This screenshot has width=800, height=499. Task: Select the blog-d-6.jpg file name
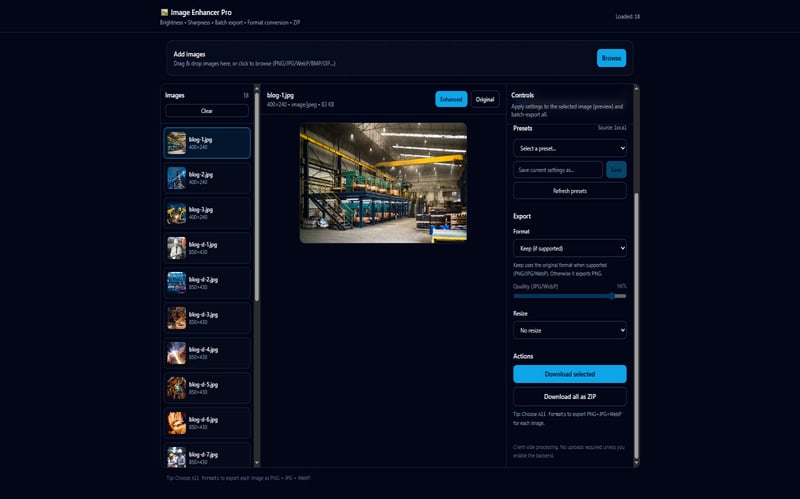pyautogui.click(x=203, y=419)
